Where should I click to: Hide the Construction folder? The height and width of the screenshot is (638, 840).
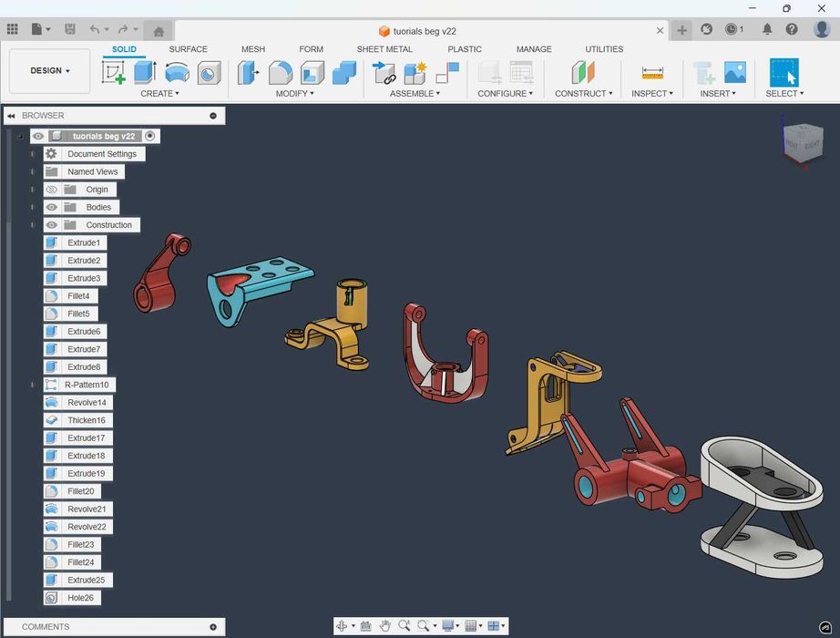[x=51, y=224]
